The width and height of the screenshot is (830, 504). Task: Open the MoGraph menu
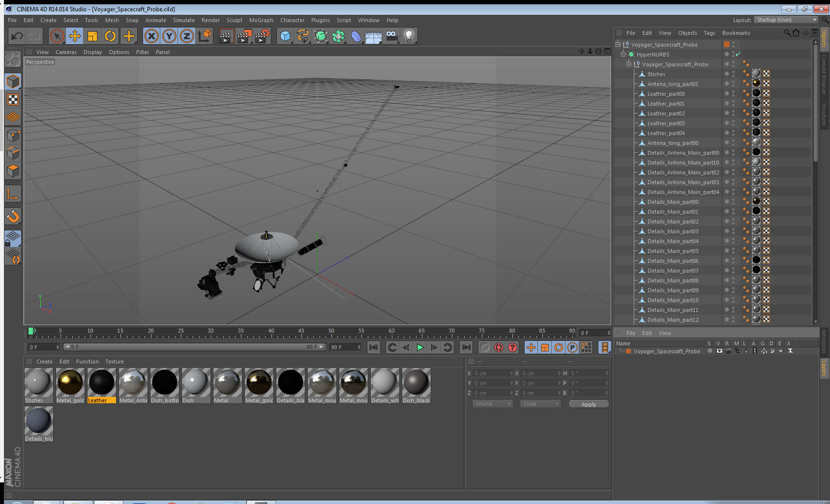(x=261, y=20)
